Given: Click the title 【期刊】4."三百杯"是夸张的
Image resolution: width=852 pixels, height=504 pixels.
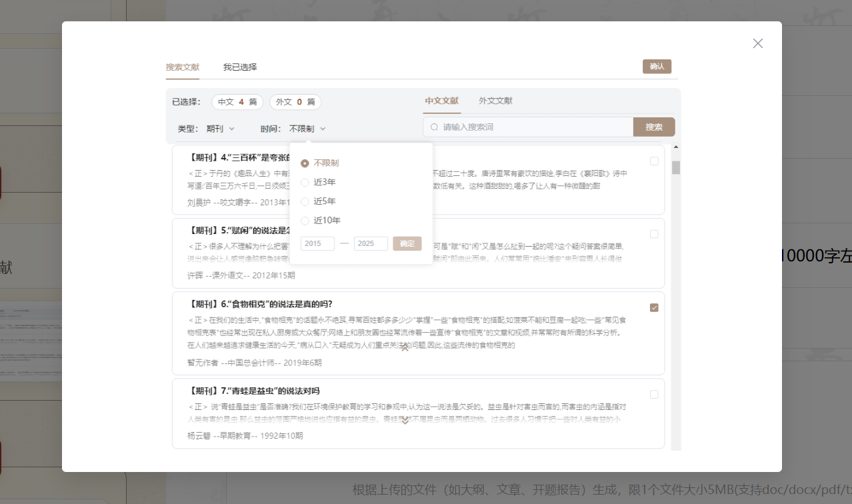Looking at the screenshot, I should click(239, 157).
